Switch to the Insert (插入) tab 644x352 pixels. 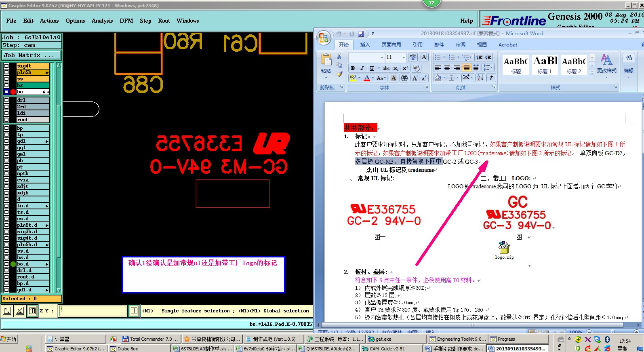coord(365,45)
